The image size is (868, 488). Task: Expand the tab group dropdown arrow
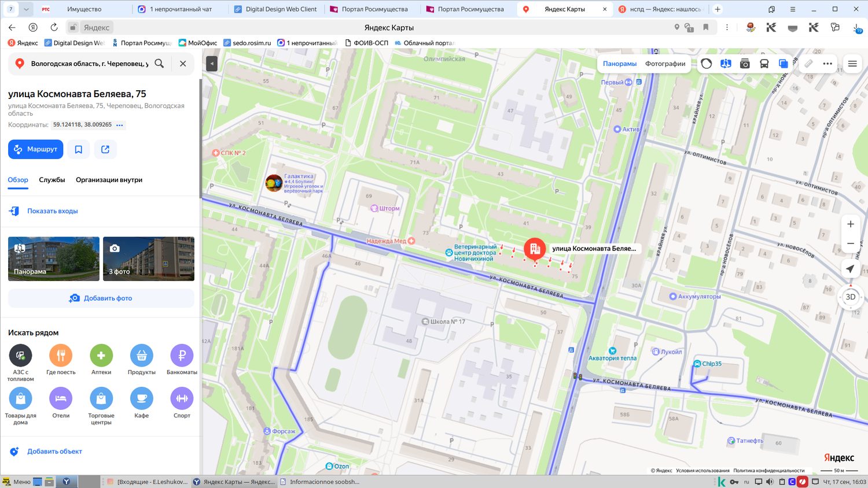[27, 9]
